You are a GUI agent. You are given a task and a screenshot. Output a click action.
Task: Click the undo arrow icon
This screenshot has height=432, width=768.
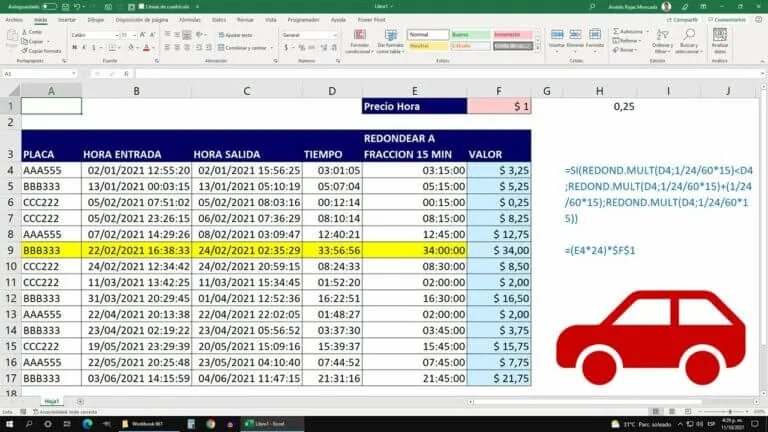(77, 7)
